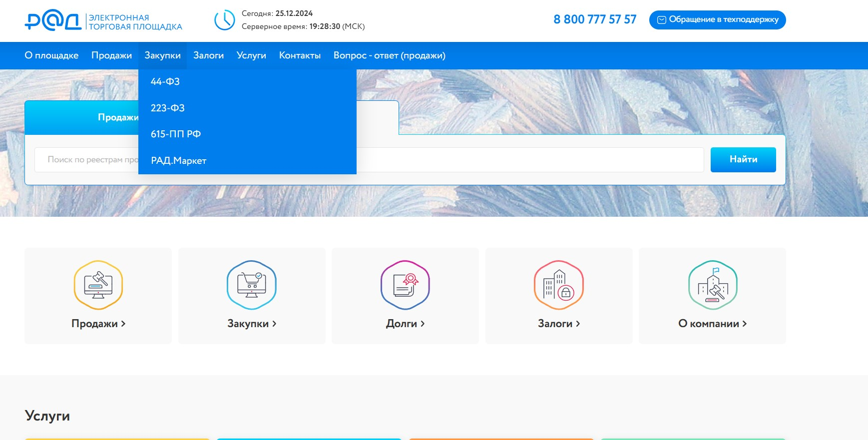This screenshot has width=868, height=440.
Task: Click the Закупки shopping cart icon
Action: [x=252, y=285]
